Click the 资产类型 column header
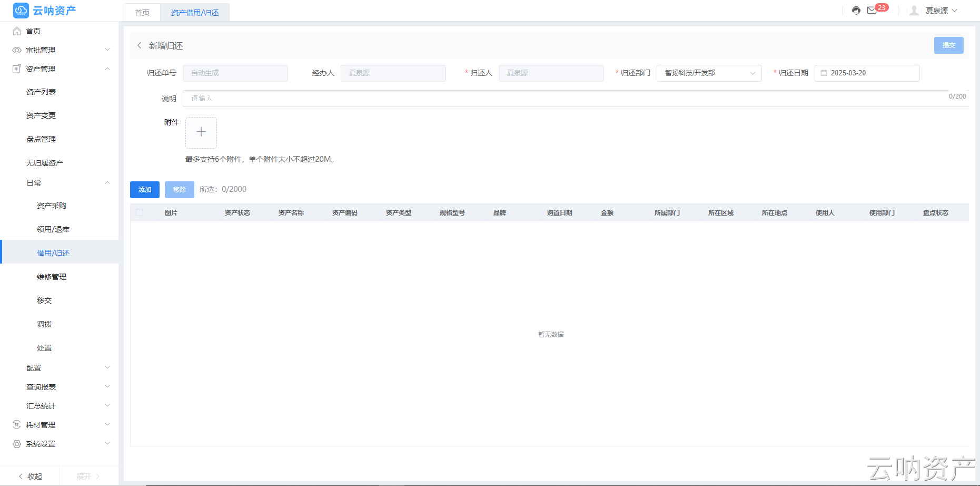 [399, 213]
